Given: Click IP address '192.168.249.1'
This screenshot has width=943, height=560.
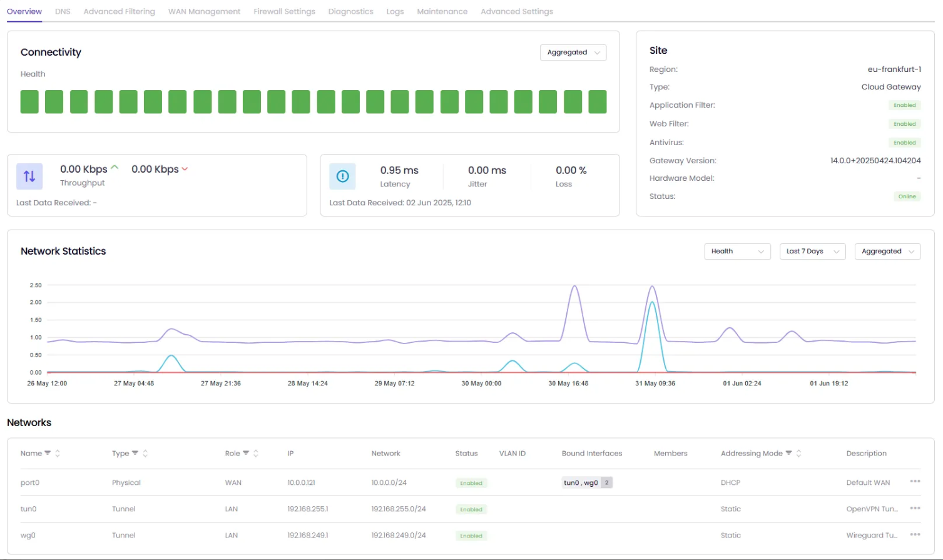Looking at the screenshot, I should pos(308,535).
